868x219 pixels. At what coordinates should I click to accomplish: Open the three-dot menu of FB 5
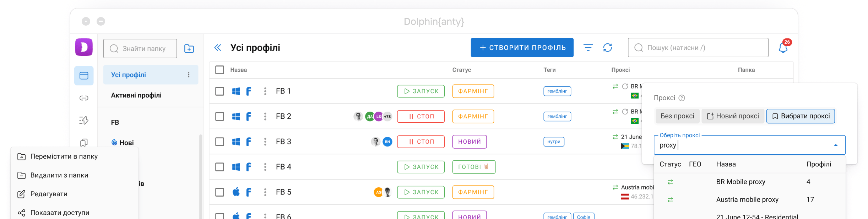point(265,192)
